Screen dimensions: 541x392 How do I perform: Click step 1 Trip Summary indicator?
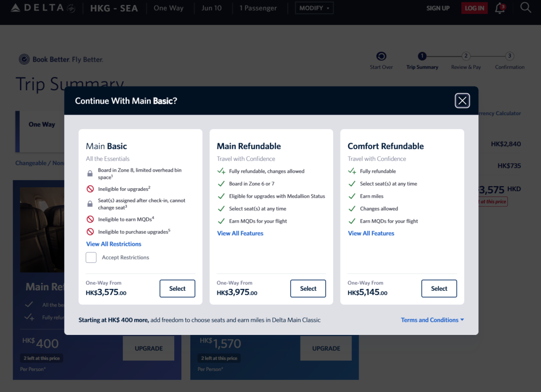pos(422,57)
